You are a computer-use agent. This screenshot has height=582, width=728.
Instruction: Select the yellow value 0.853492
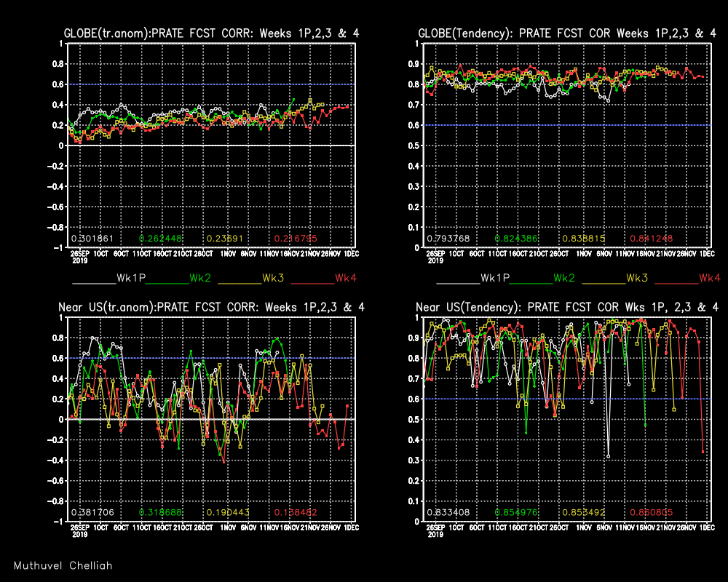[x=584, y=512]
